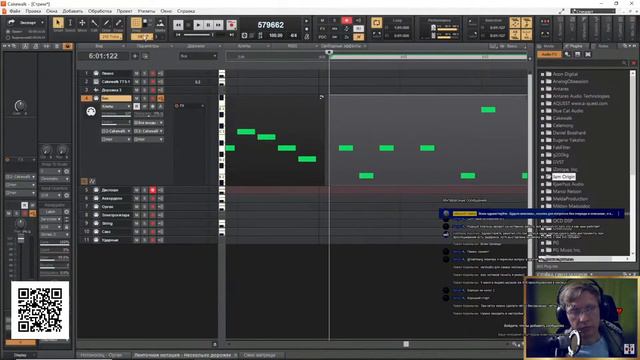Image resolution: width=640 pixels, height=360 pixels.
Task: Open the workspace selector dropdown in the top bar
Action: (x=593, y=11)
